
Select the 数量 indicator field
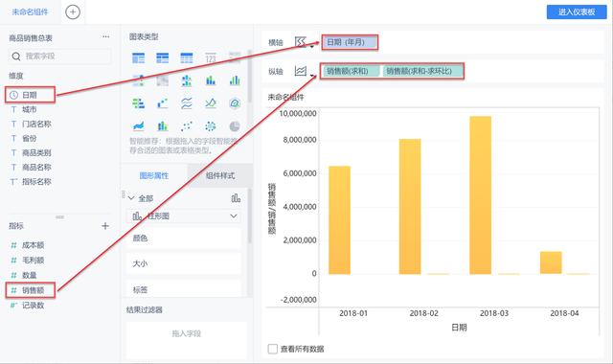pyautogui.click(x=30, y=275)
